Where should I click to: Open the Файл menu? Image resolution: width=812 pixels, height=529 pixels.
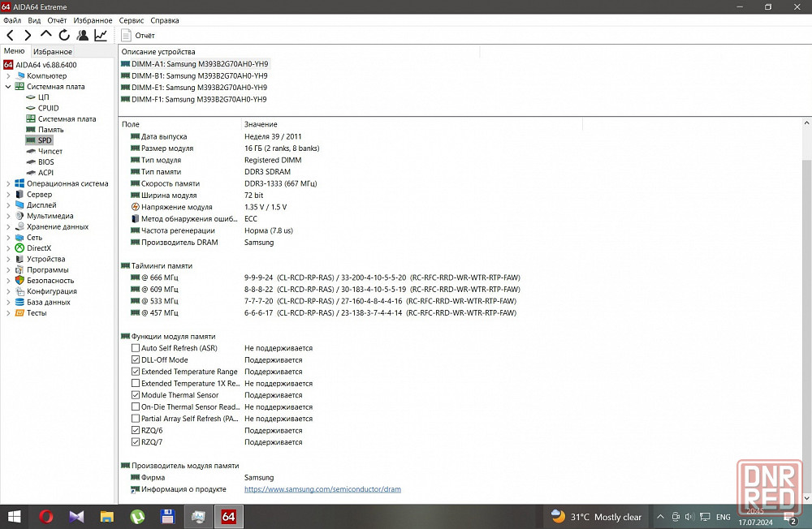(x=12, y=21)
